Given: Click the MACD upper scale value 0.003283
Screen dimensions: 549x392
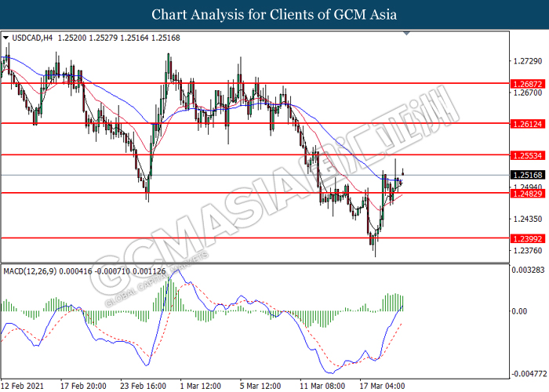Looking at the screenshot, I should coord(528,270).
